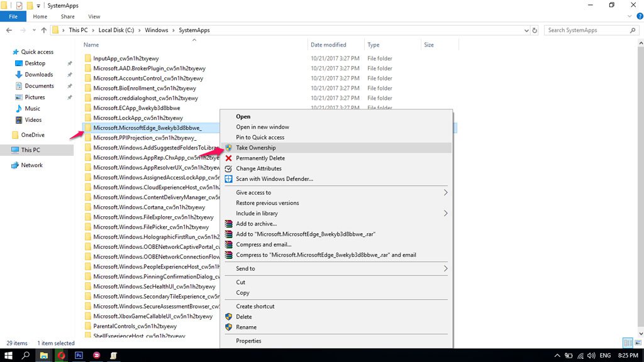Select Create shortcut
The image size is (644, 362).
[255, 307]
